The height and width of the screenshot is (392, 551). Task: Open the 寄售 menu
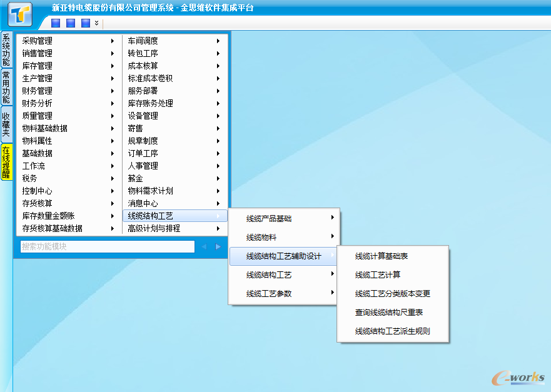[x=175, y=128]
